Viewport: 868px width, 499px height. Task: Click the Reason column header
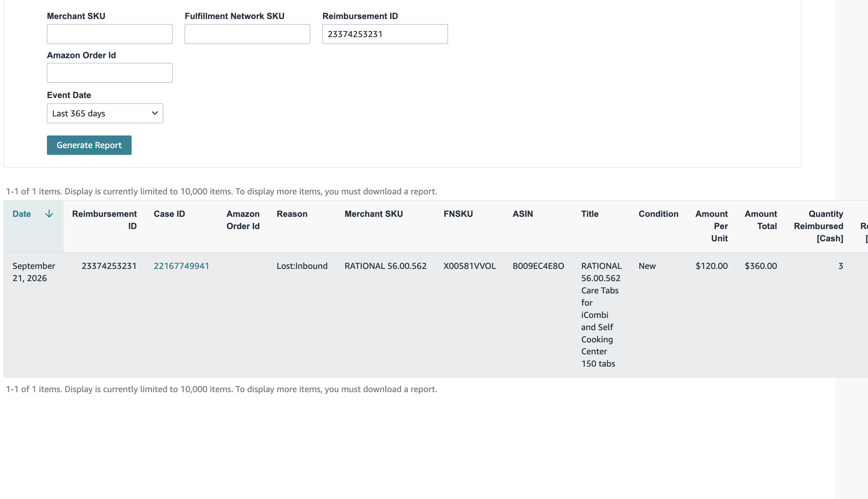pyautogui.click(x=292, y=214)
